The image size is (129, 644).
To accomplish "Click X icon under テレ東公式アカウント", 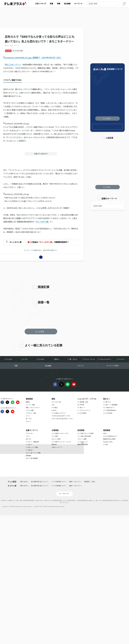I will point(7,402).
